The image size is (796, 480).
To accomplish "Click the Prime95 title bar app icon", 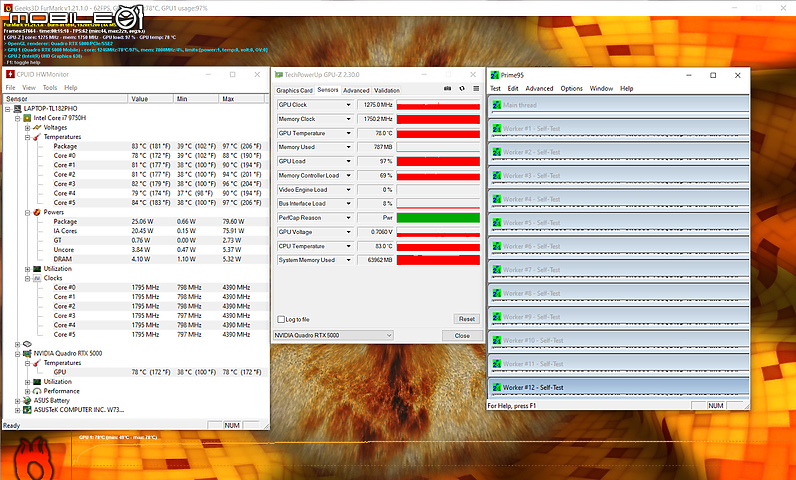I will (x=494, y=75).
